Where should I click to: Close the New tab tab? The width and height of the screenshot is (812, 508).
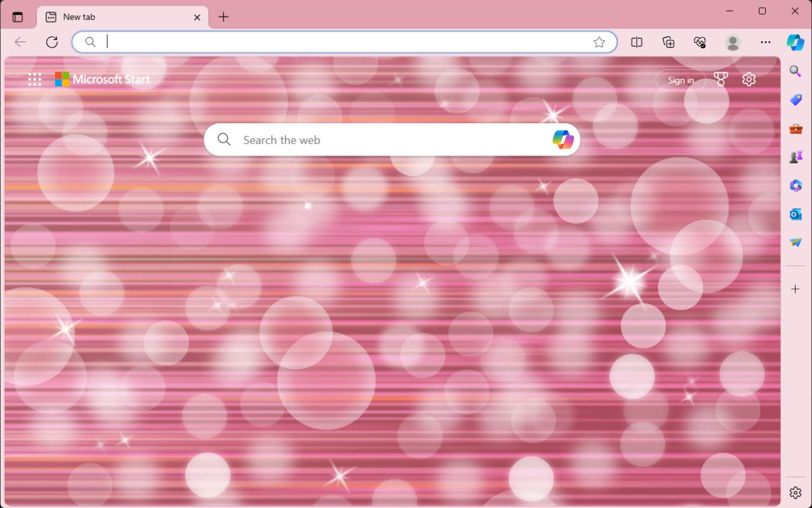[x=197, y=17]
